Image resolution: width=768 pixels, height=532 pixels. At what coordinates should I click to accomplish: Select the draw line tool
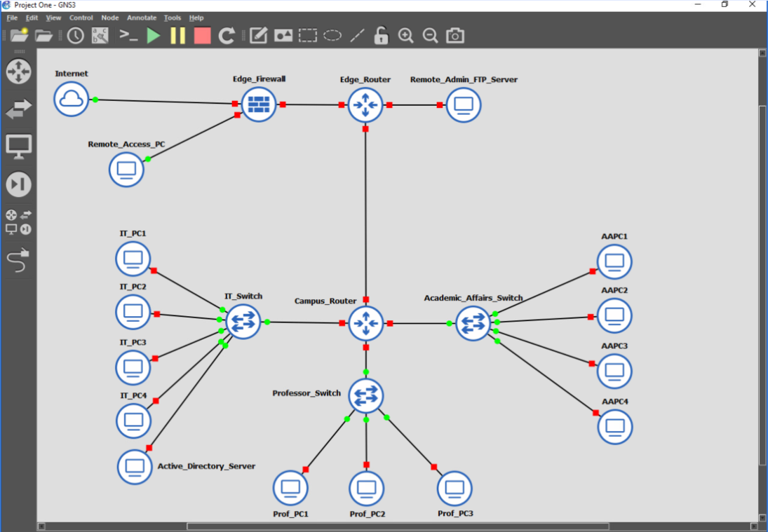click(x=356, y=35)
